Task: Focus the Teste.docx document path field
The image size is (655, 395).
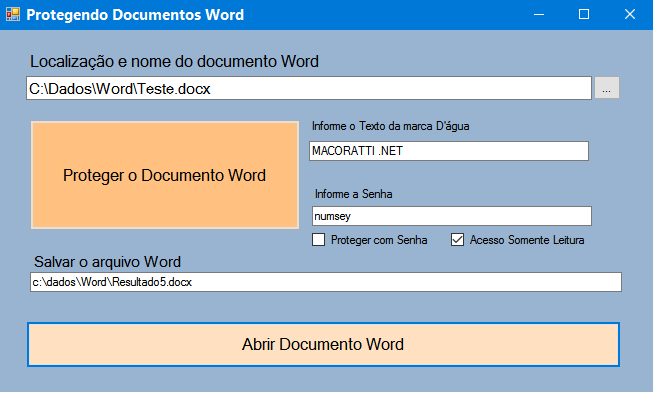Action: coord(309,89)
